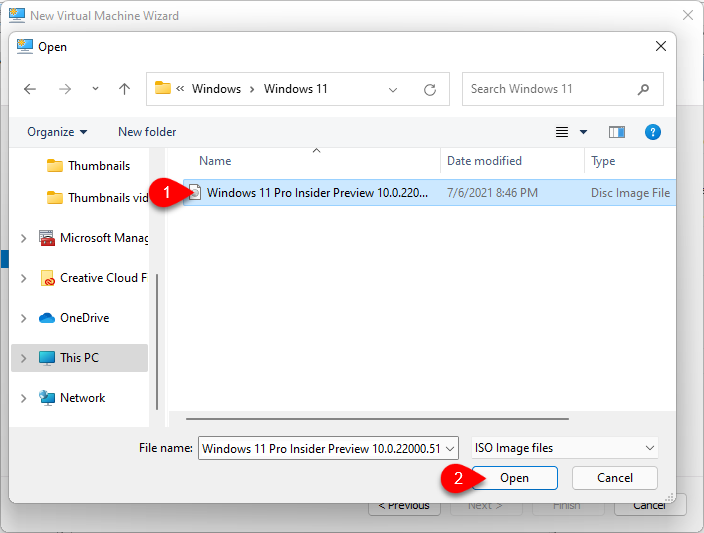The height and width of the screenshot is (533, 704).
Task: Open the Organize menu
Action: (57, 132)
